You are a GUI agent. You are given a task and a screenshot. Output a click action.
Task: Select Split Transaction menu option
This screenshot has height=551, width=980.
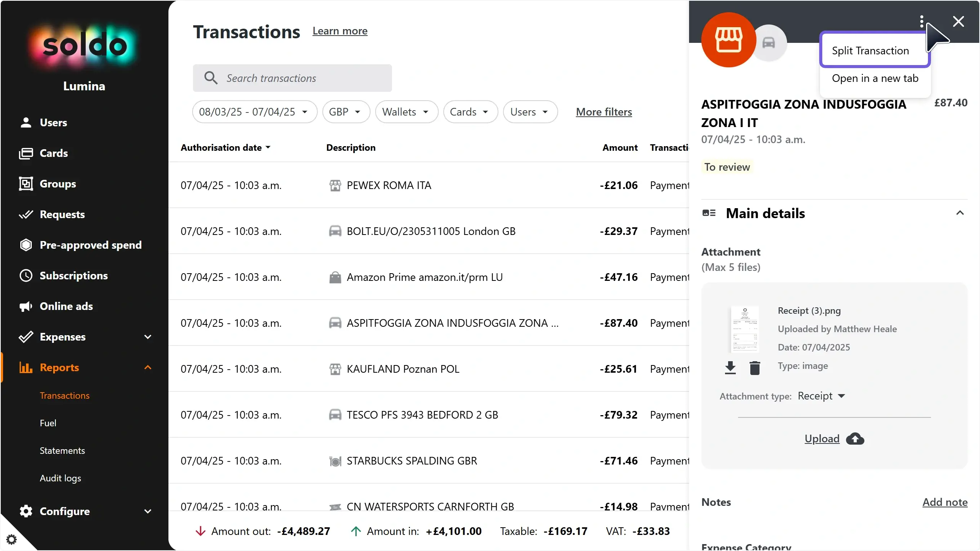[870, 51]
